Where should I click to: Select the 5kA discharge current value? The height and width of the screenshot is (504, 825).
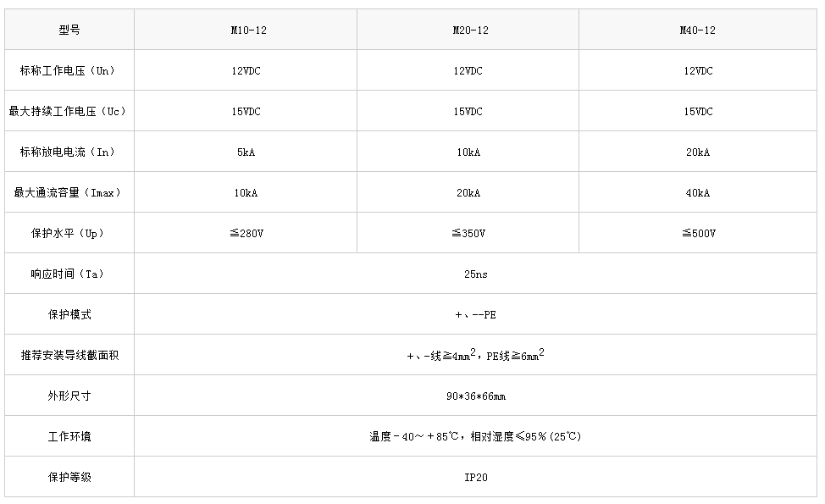[246, 152]
